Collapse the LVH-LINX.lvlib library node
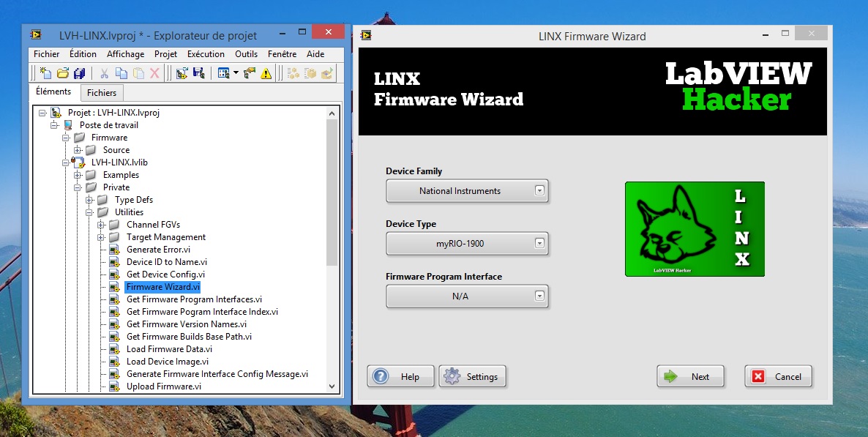This screenshot has height=437, width=868. click(66, 163)
